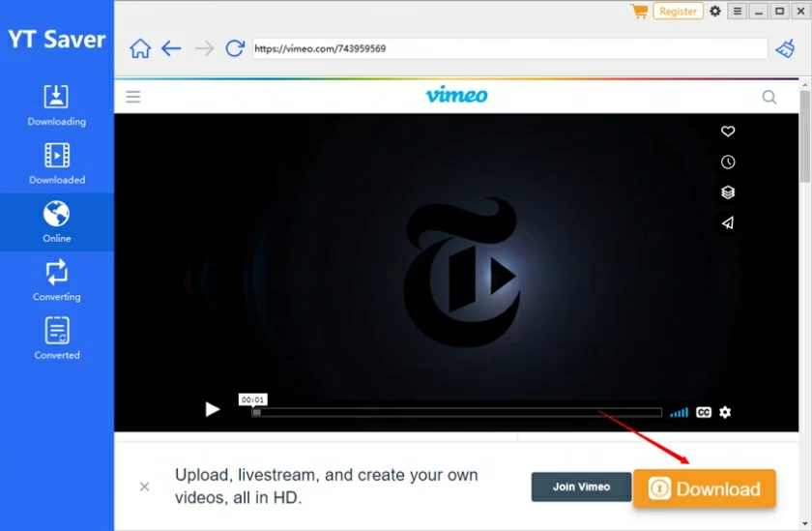Dismiss the Vimeo banner with X
812x531 pixels.
[x=144, y=487]
